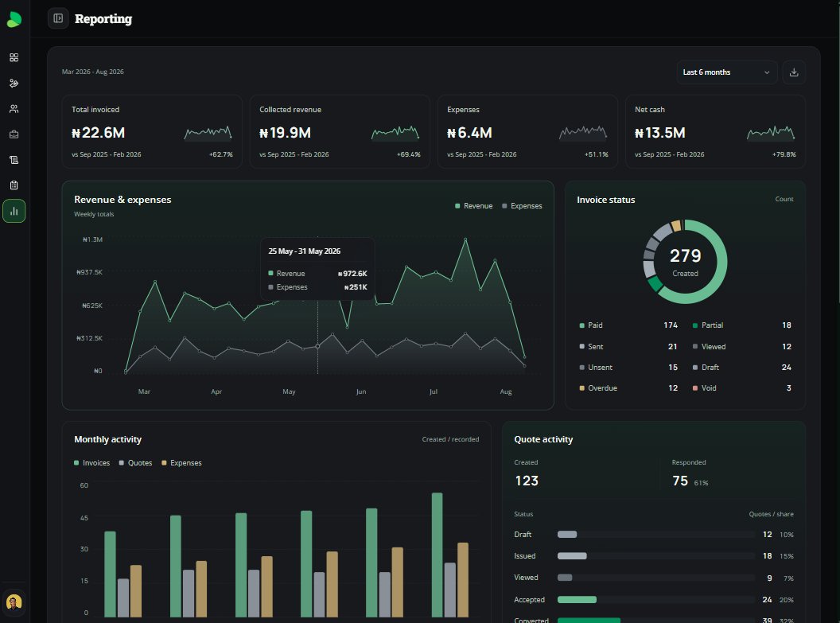Click the Unsent 15 row in Invoice status
840x623 pixels.
click(628, 368)
